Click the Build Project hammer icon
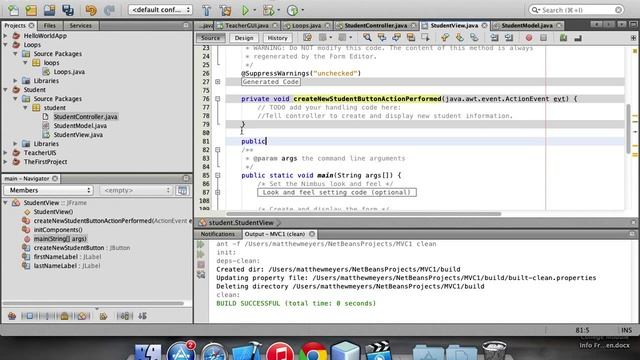This screenshot has height=360, width=640. (207, 10)
